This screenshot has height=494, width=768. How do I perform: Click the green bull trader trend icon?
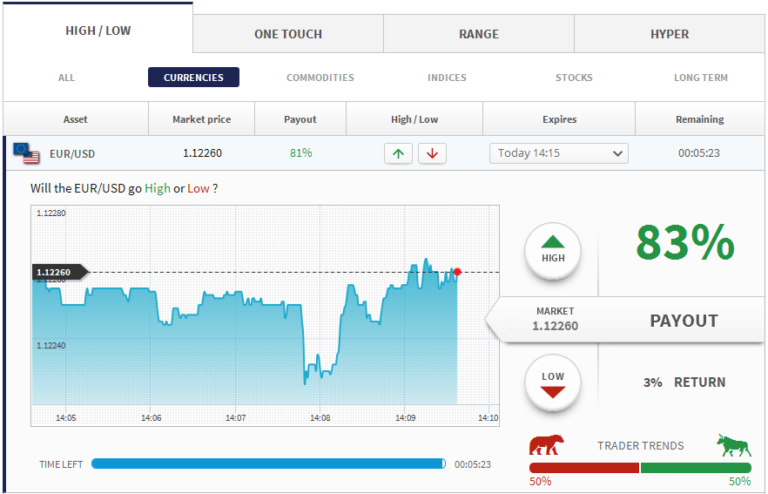733,445
